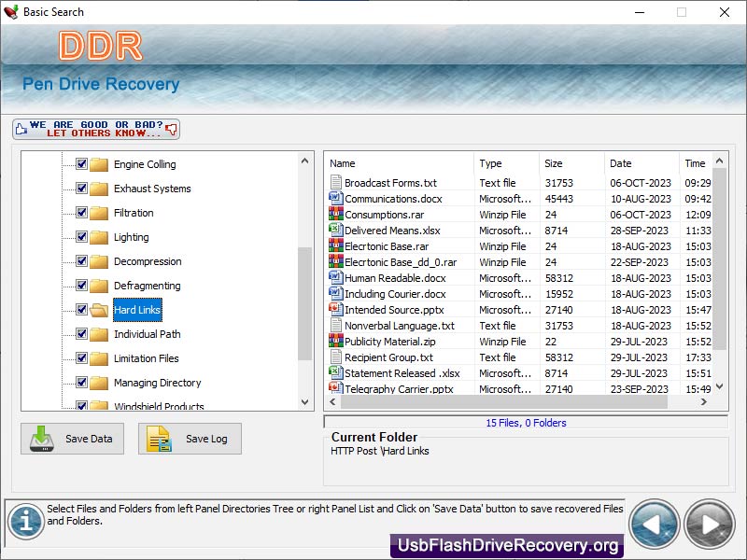Click file list scroll-up arrow

coord(719,161)
